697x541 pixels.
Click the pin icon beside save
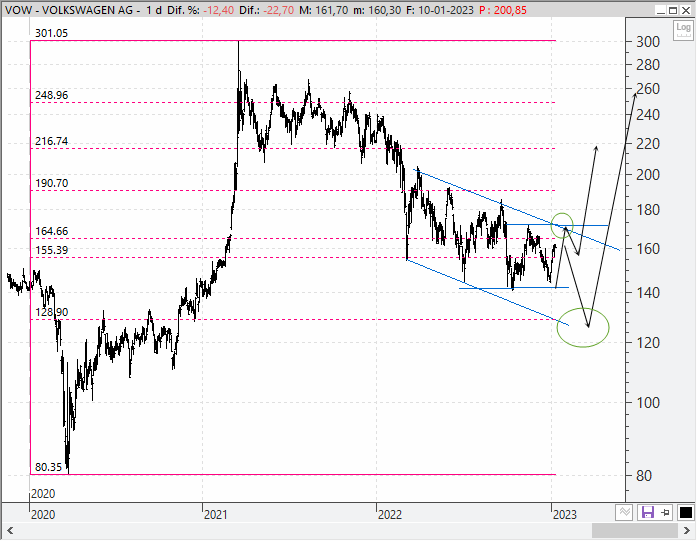(666, 513)
